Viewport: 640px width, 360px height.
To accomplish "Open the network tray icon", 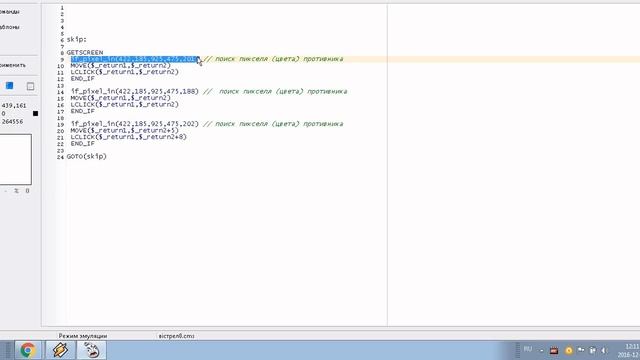I will 593,351.
